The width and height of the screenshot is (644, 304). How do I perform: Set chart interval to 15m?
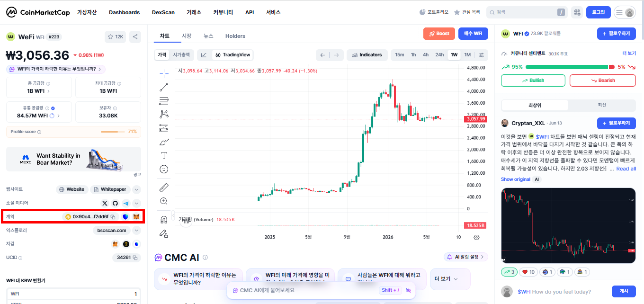[x=400, y=55]
